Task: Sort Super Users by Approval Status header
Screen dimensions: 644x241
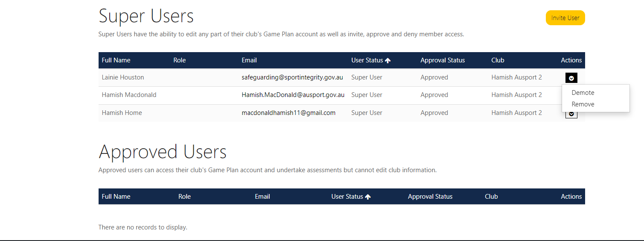Action: 443,60
